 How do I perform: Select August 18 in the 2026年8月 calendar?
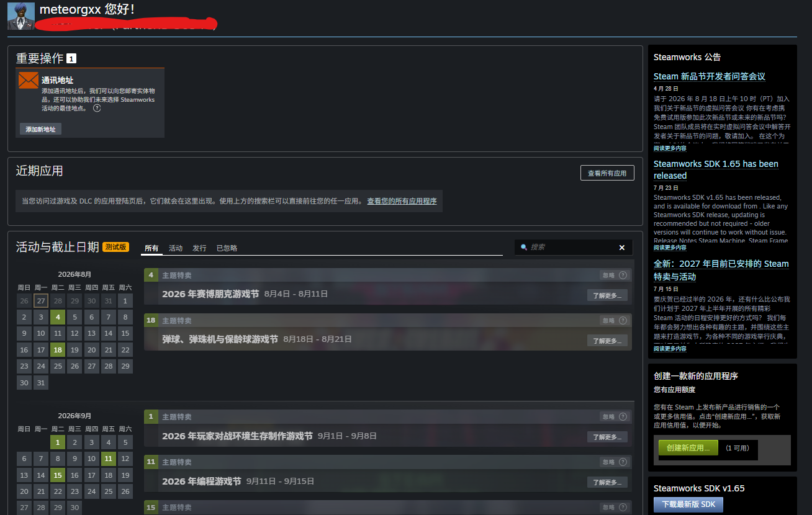click(58, 349)
